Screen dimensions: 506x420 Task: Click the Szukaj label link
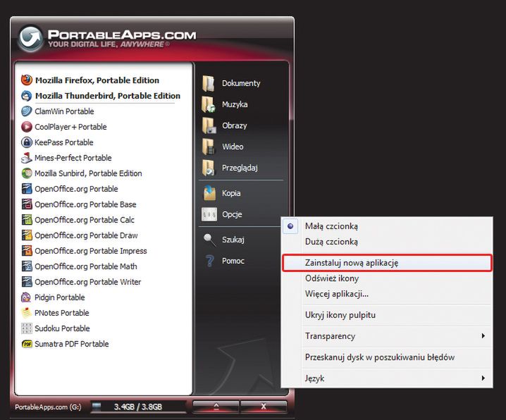pos(233,240)
